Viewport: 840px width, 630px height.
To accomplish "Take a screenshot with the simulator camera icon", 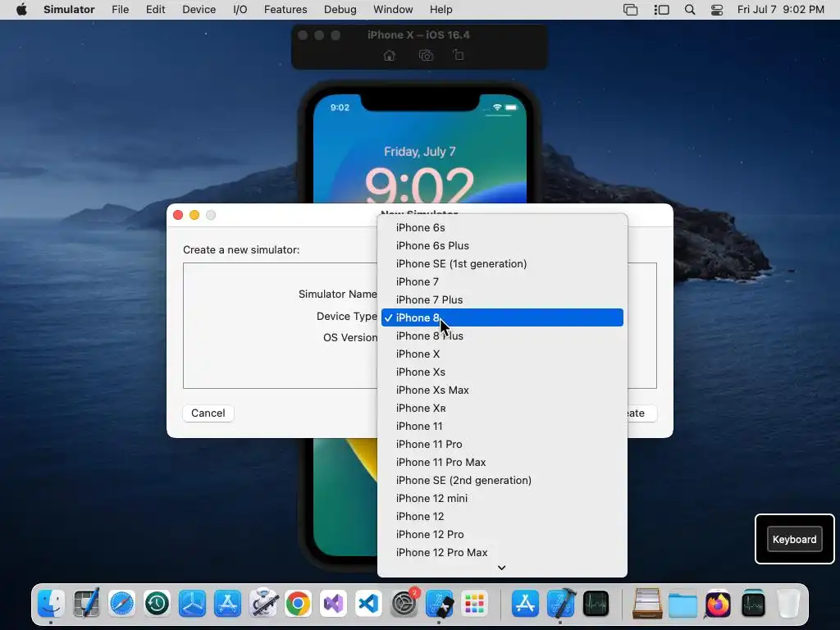I will click(426, 55).
